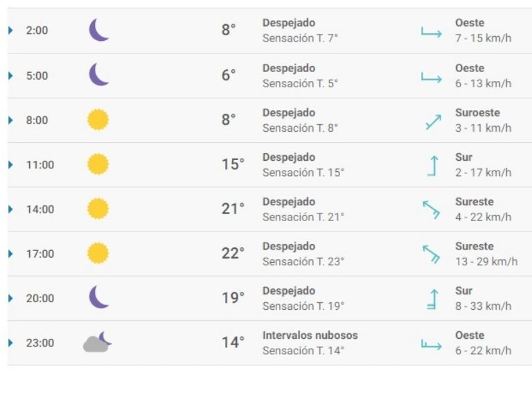
Task: Click the cloudy moon icon at 23:00
Action: 98,342
